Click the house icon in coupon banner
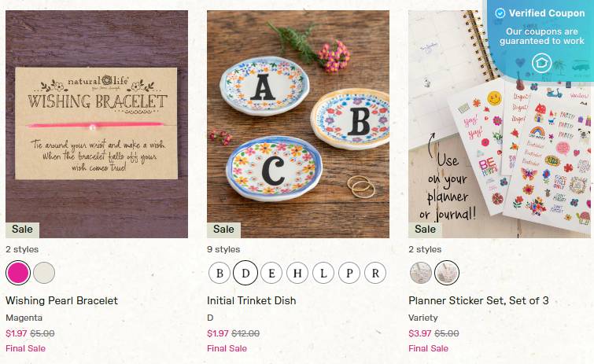The image size is (594, 364). (x=542, y=63)
